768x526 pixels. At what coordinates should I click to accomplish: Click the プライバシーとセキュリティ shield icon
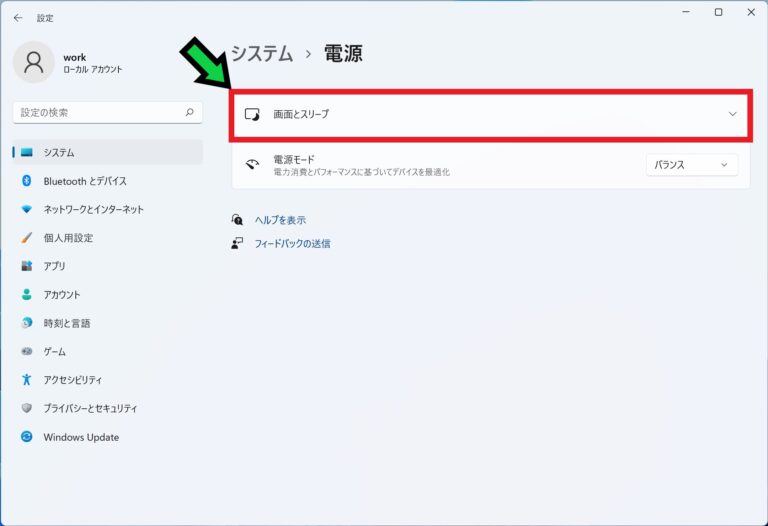pyautogui.click(x=27, y=408)
